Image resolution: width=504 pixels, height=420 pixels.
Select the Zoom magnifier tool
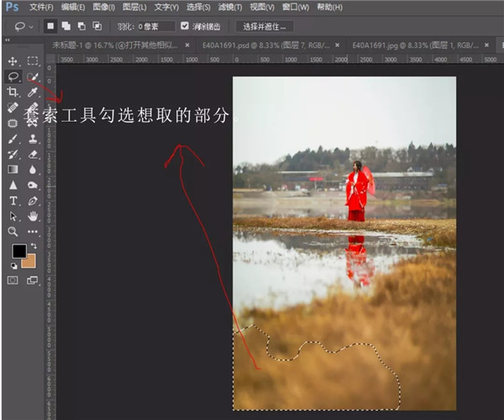13,231
